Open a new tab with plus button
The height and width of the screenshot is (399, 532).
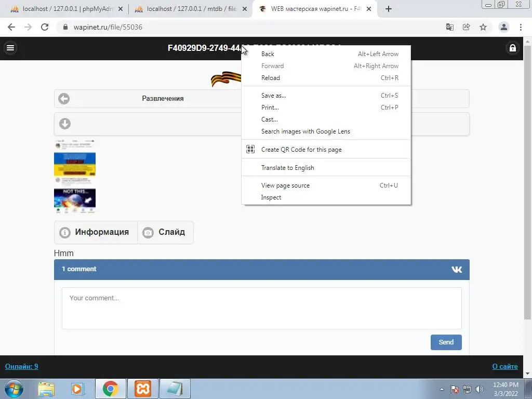(x=389, y=9)
